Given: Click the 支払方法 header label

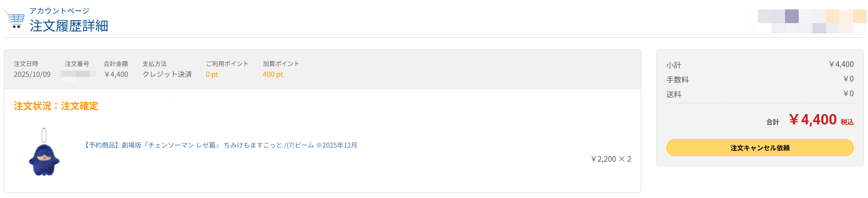Looking at the screenshot, I should 155,64.
